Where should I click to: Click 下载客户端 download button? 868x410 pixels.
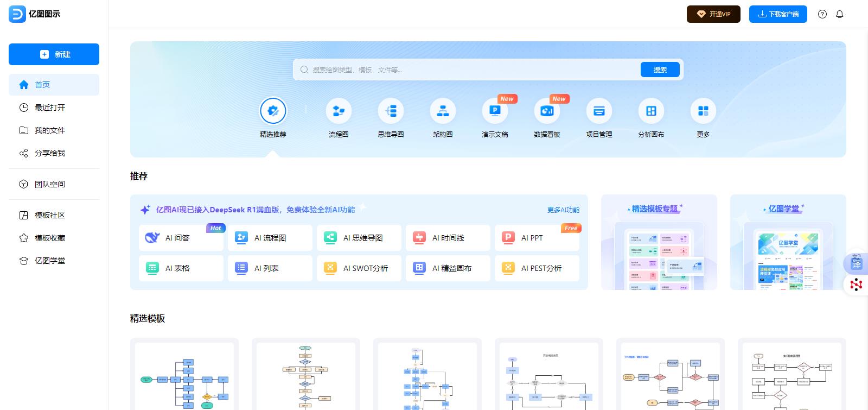778,14
